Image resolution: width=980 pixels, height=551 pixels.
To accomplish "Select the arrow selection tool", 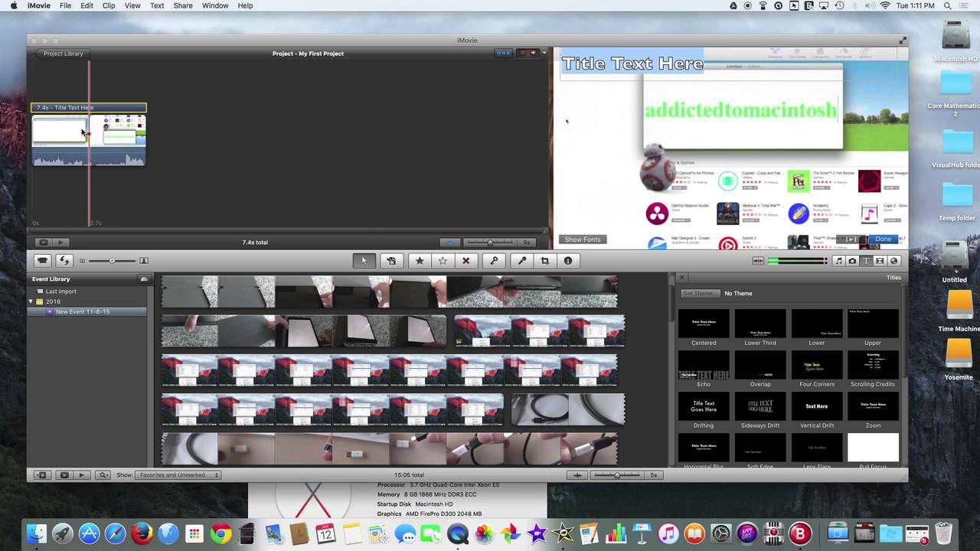I will 364,261.
